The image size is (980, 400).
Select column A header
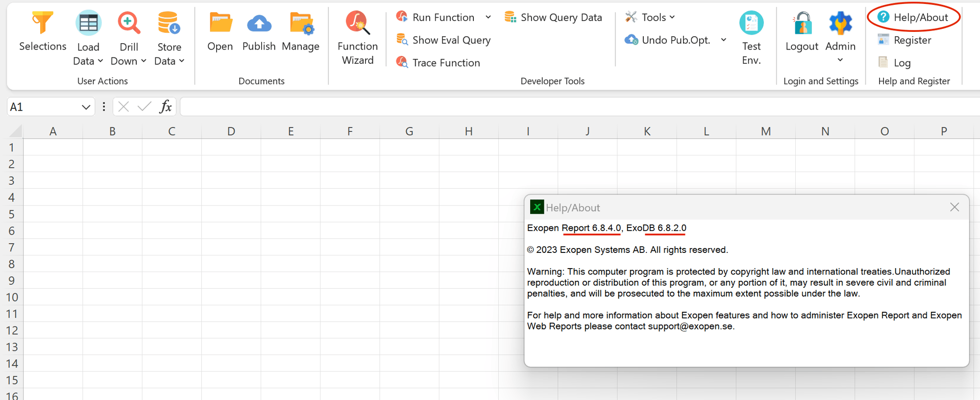(53, 131)
